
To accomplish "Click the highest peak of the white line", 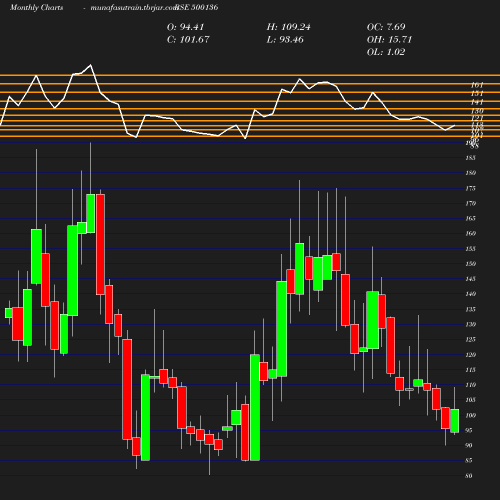I will click(x=91, y=65).
